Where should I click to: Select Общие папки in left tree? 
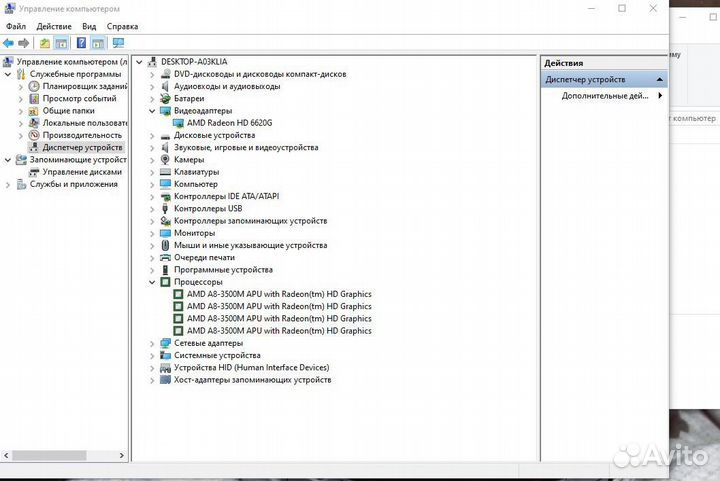[x=68, y=111]
